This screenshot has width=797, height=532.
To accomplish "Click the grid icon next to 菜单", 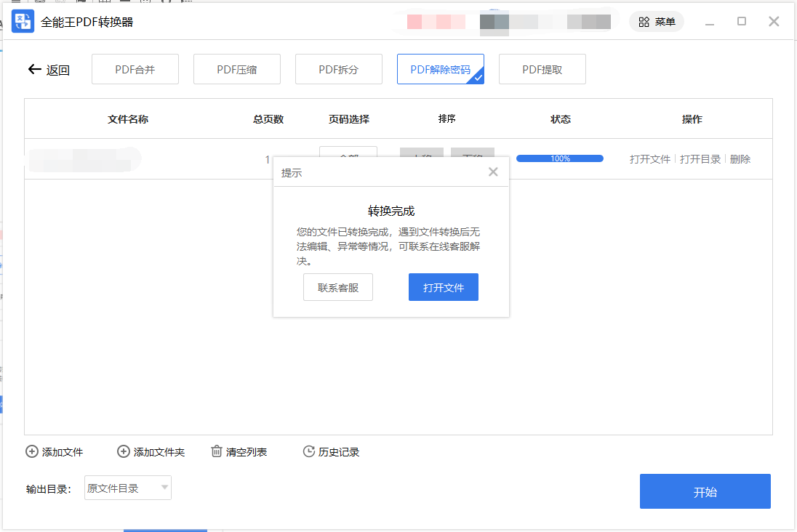I will click(643, 21).
